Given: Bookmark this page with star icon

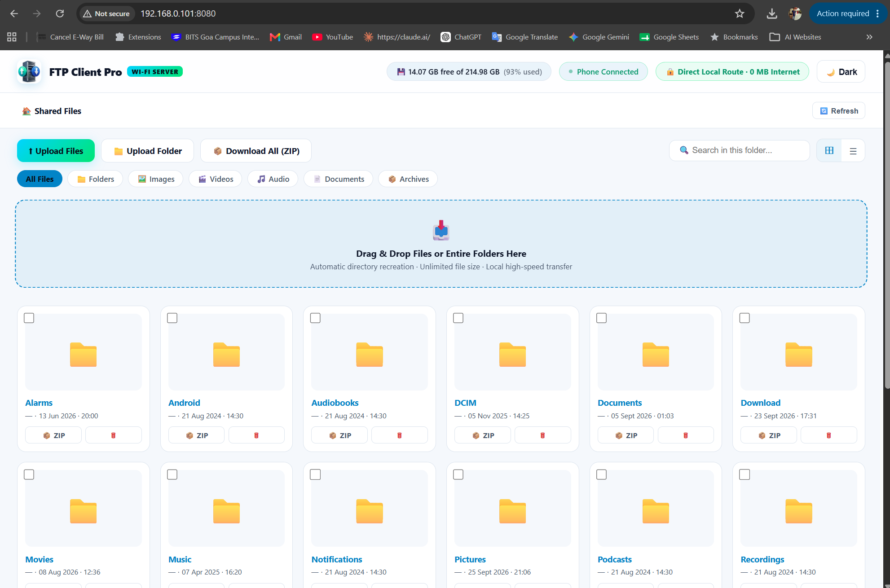Looking at the screenshot, I should pos(740,13).
